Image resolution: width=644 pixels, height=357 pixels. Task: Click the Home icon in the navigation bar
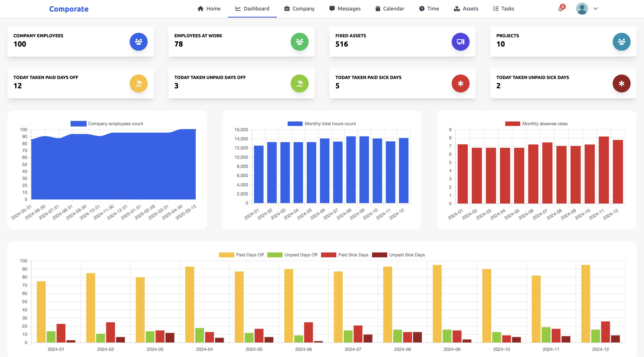click(x=200, y=8)
